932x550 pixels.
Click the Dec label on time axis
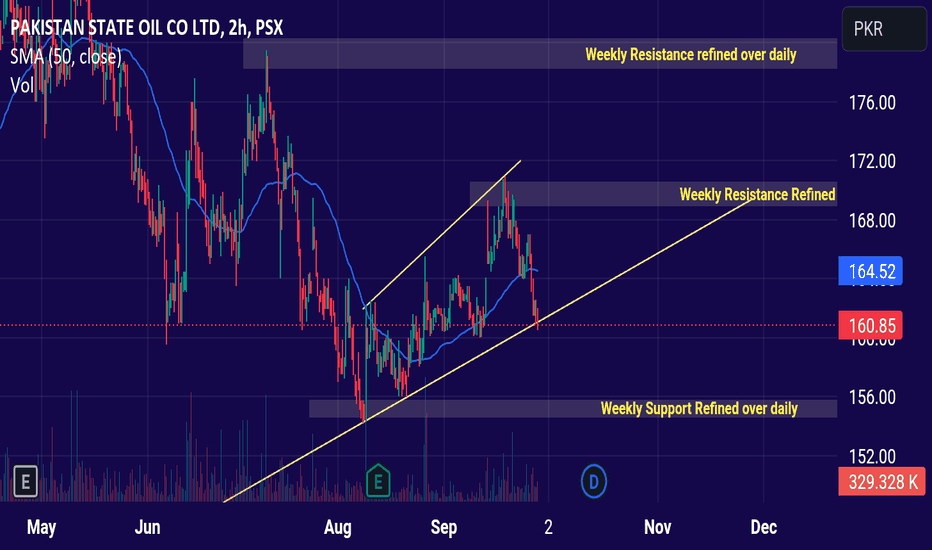pos(764,527)
